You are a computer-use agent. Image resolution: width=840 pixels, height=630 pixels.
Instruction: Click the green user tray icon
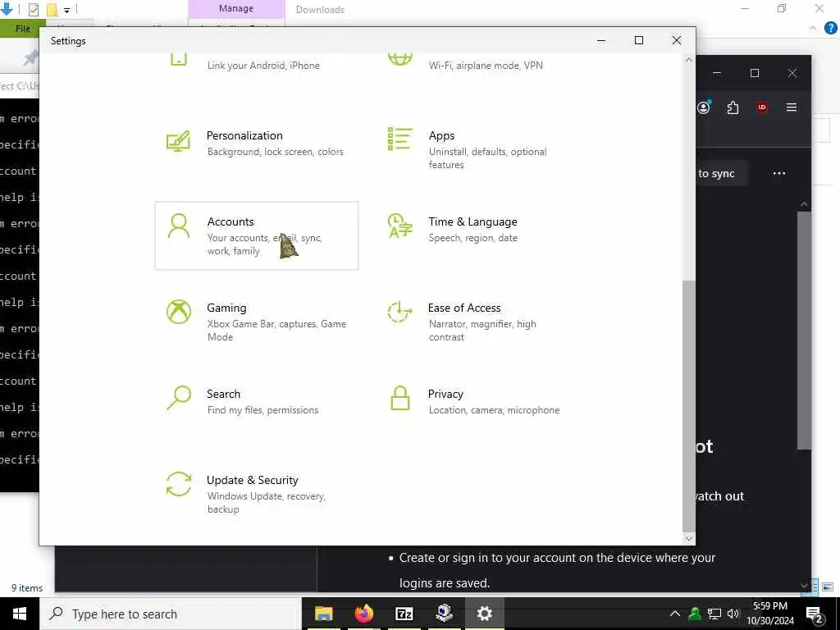pos(695,614)
